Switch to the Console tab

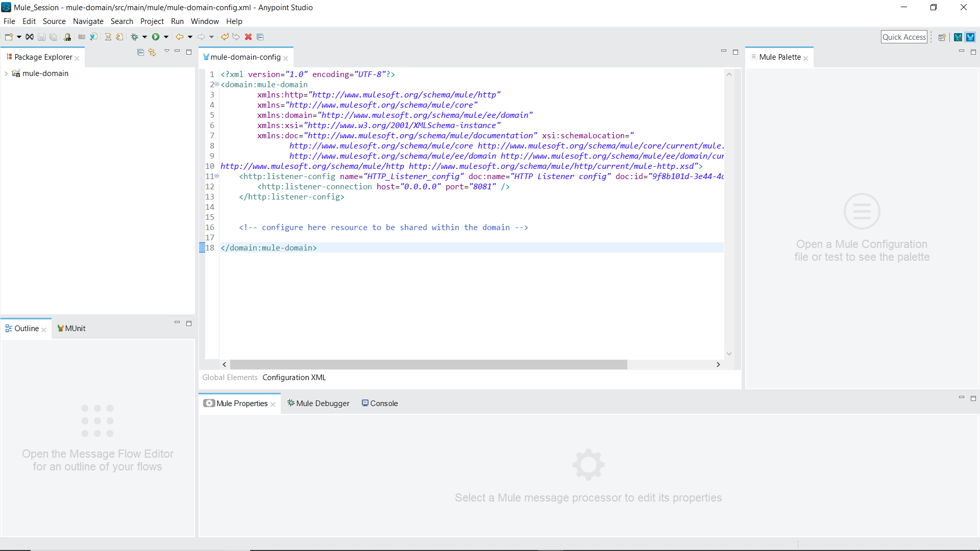[380, 403]
